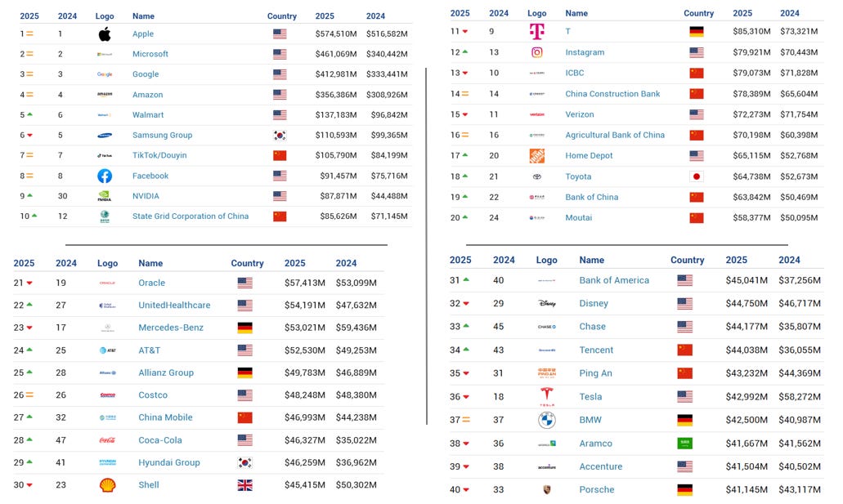This screenshot has width=843, height=504.
Task: Click the German flag beside Mercedes-Benz
Action: (x=244, y=328)
